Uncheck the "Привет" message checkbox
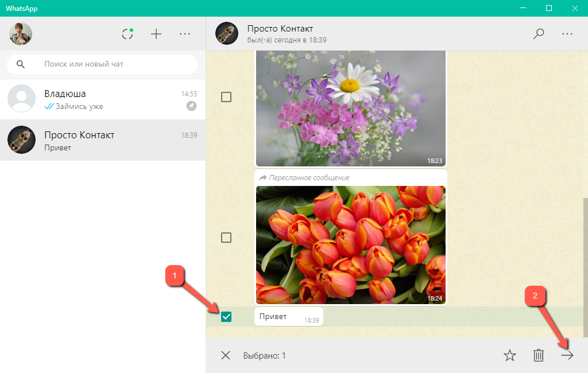Viewport: 588px width, 373px height. [x=226, y=317]
